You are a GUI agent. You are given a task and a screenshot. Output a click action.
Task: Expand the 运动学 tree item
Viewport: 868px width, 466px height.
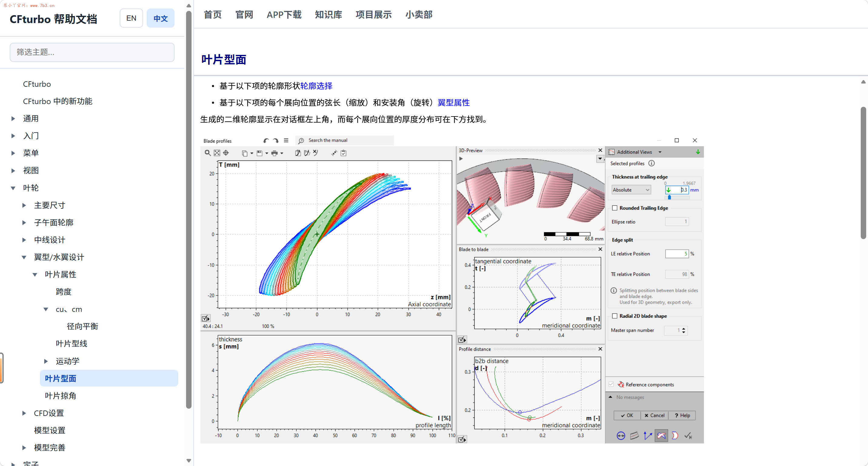(46, 361)
